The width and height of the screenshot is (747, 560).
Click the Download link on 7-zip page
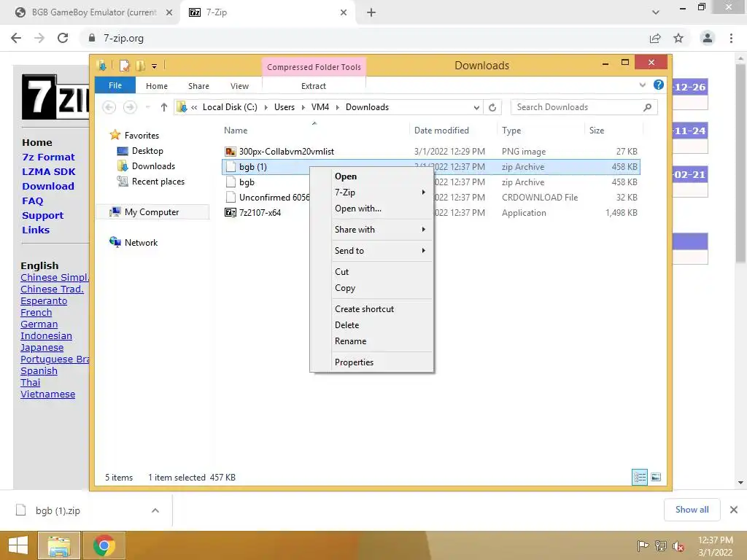point(48,186)
